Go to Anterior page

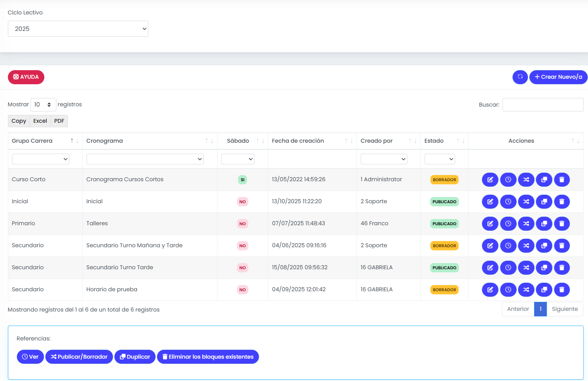518,309
